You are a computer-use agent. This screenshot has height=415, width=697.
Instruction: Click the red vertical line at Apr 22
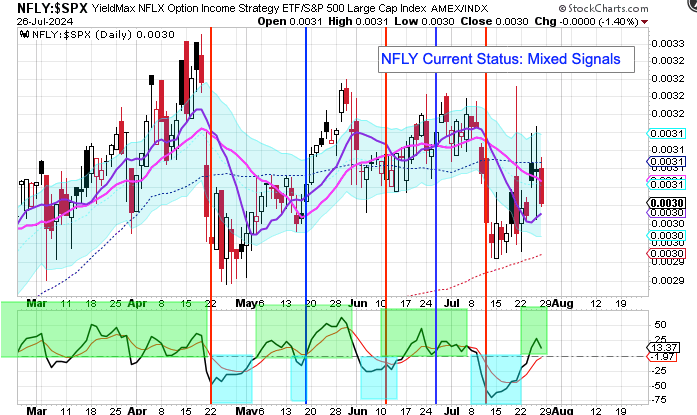[209, 150]
